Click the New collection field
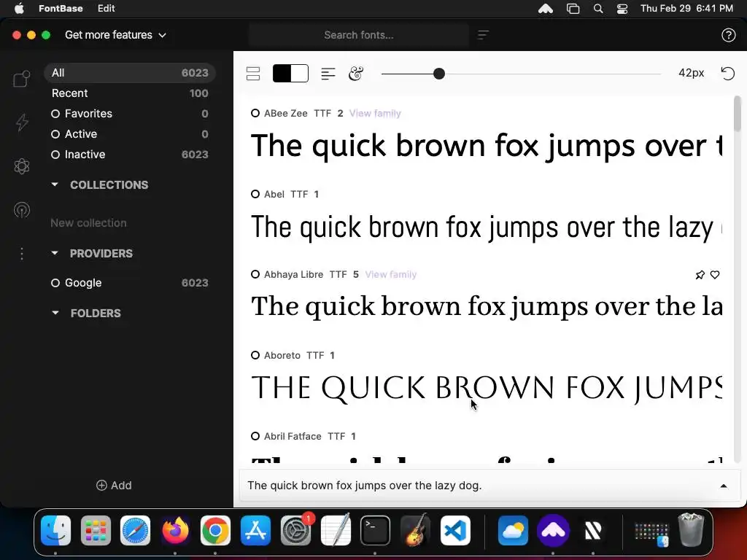Image resolution: width=747 pixels, height=560 pixels. [88, 223]
